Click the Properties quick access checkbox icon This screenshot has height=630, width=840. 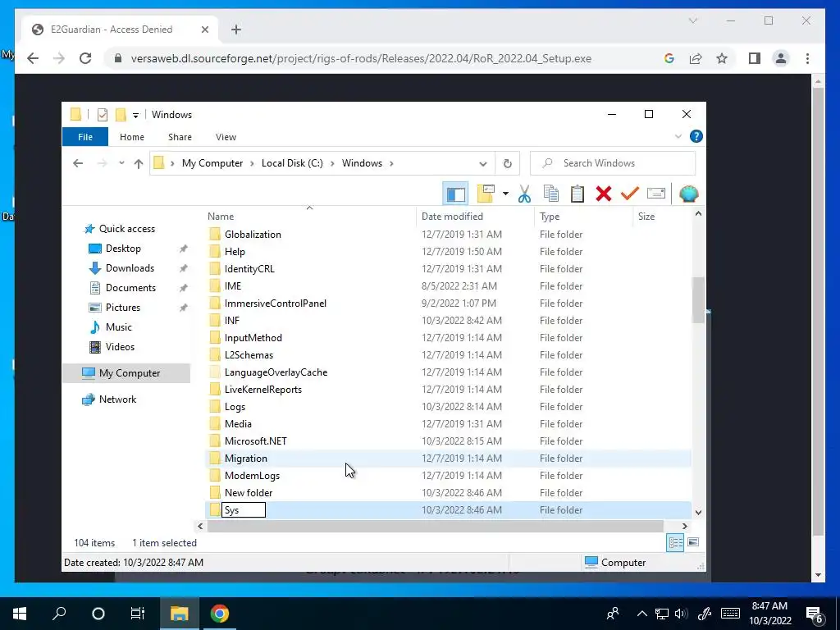[103, 115]
